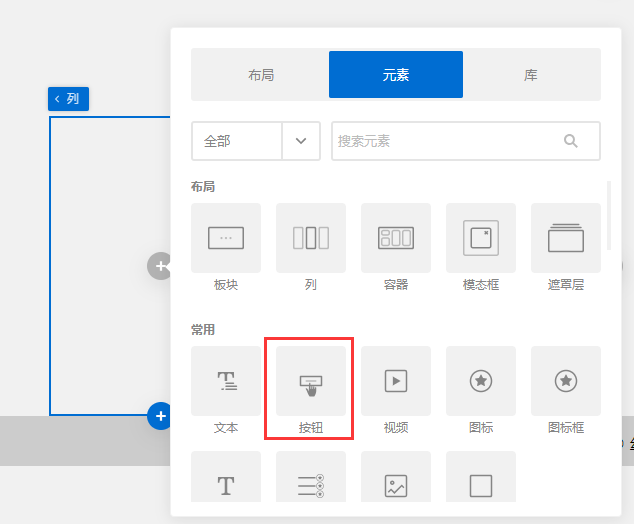The image size is (634, 524).
Task: Click the blue plus button below column
Action: [x=160, y=416]
